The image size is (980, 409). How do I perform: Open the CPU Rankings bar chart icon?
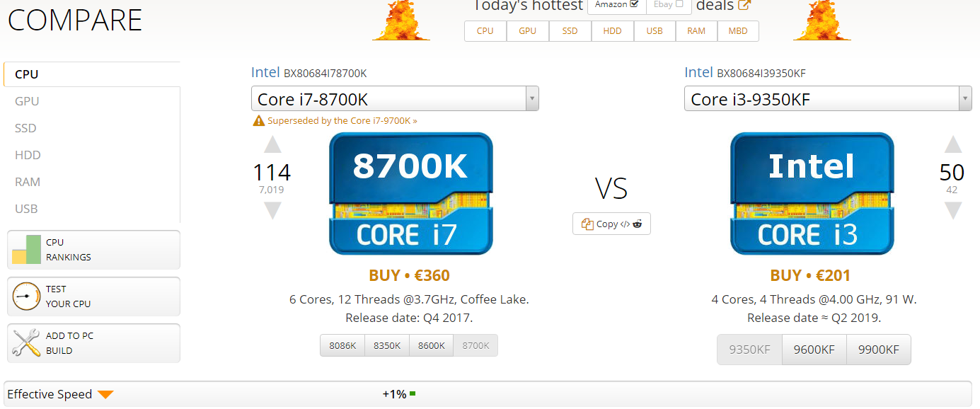[x=26, y=249]
